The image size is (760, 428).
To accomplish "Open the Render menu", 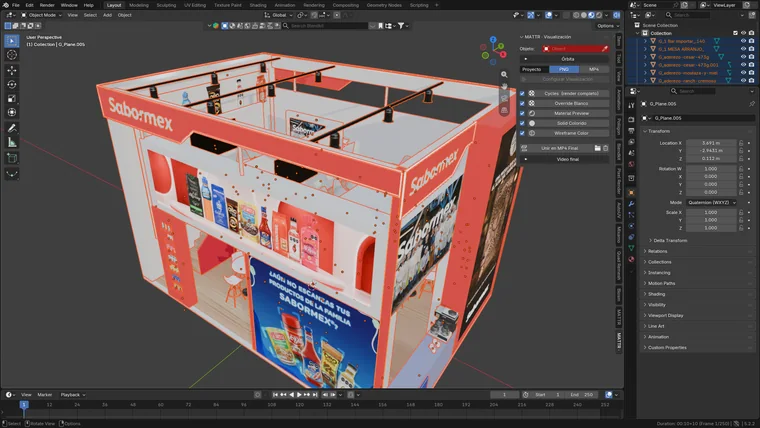I will (47, 5).
